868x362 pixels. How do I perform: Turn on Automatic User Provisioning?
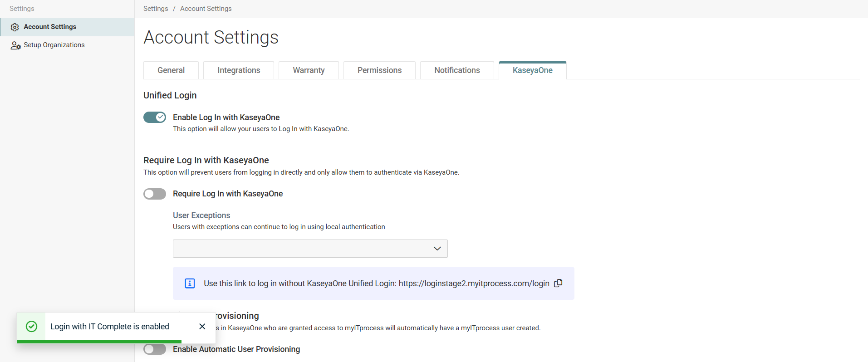[155, 349]
